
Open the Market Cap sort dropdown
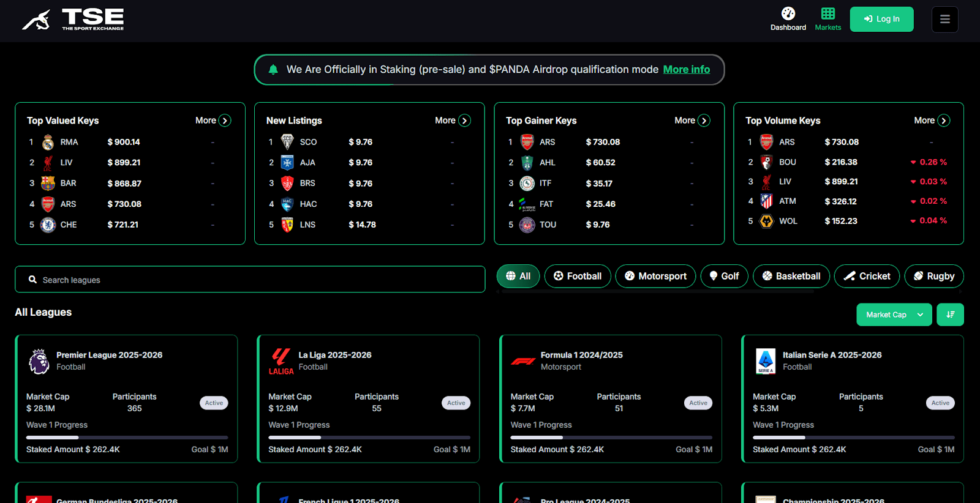pyautogui.click(x=894, y=315)
